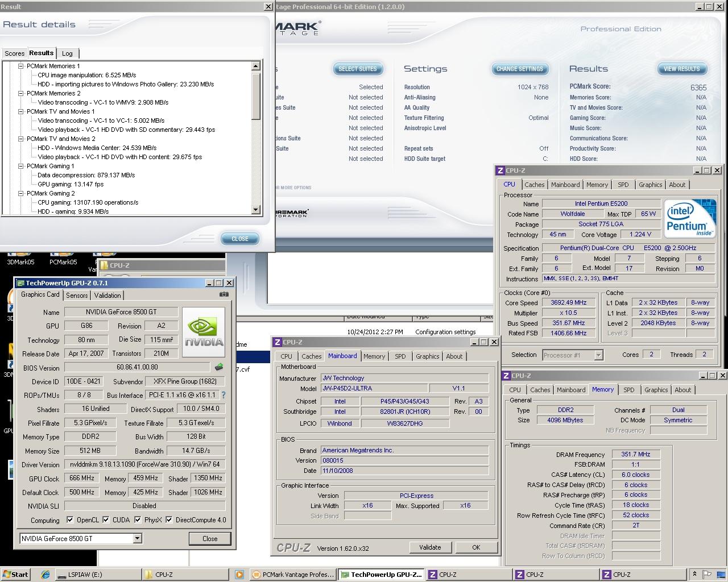Click the VIEW RESULTS button
The width and height of the screenshot is (728, 582).
click(682, 69)
